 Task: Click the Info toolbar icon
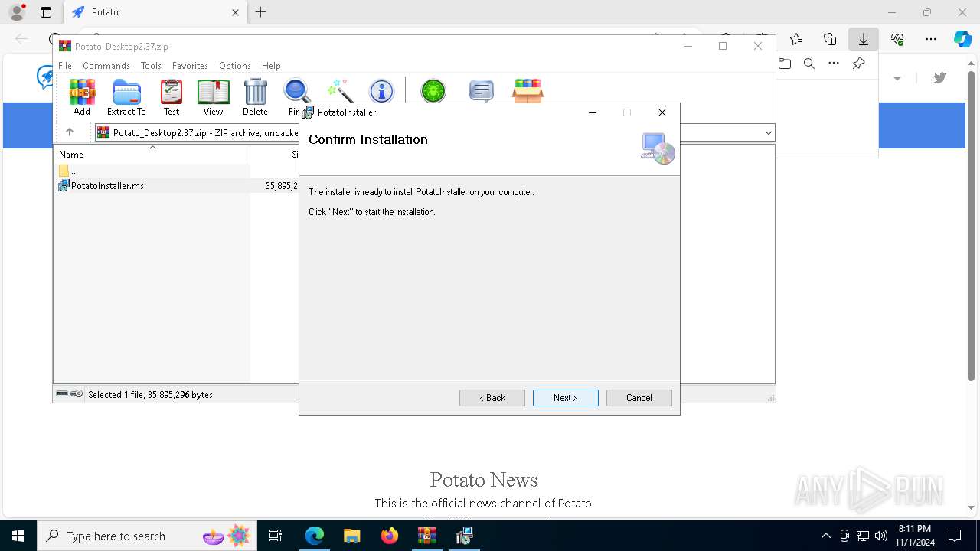click(x=381, y=91)
